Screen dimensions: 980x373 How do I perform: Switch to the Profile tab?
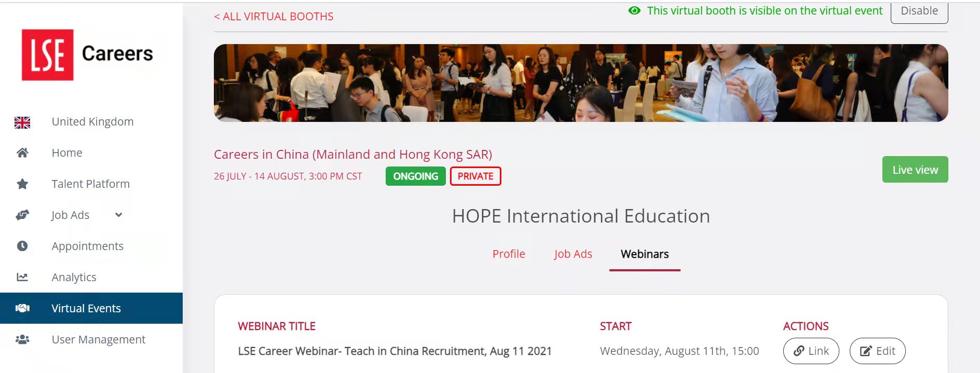509,254
